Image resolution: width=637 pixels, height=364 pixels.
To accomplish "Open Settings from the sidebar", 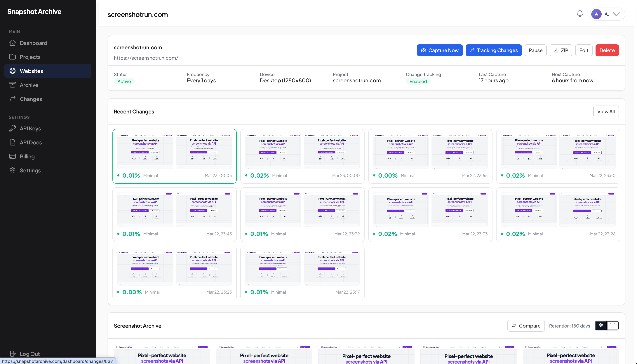I will click(x=48, y=171).
